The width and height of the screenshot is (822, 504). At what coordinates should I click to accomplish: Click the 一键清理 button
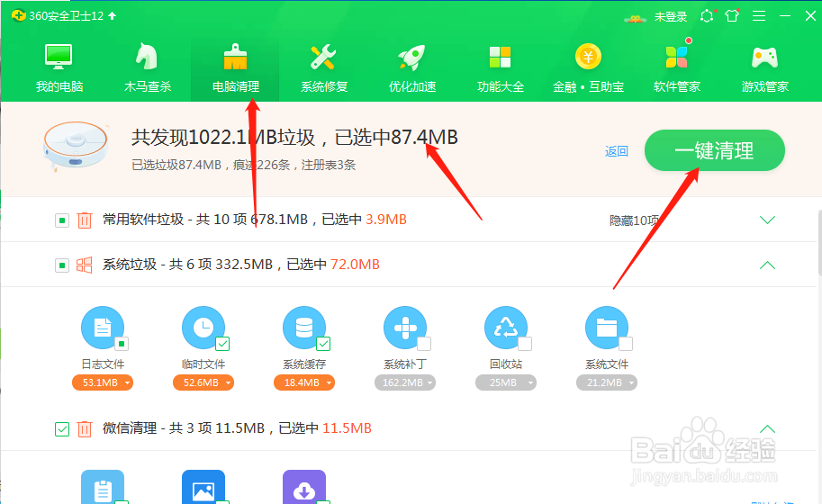[x=714, y=150]
